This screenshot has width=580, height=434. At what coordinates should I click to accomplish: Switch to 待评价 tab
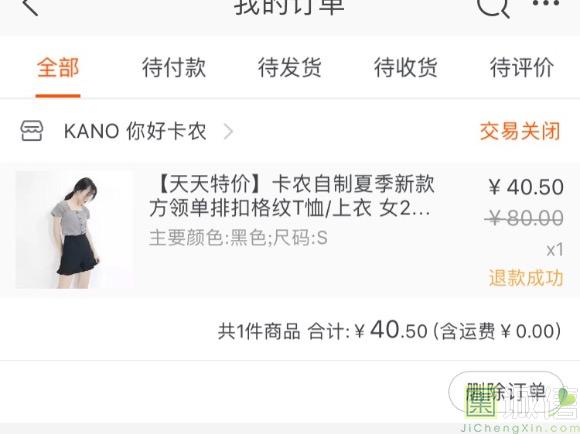pos(522,68)
